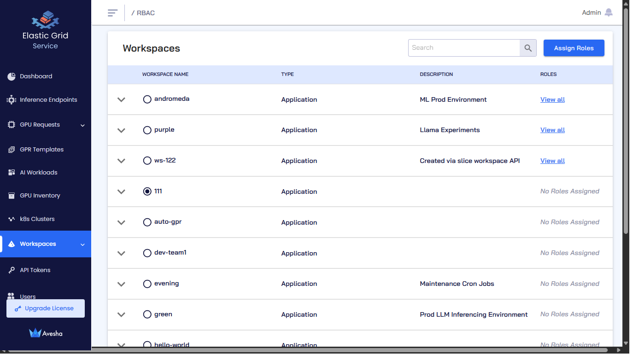Open View all roles for andromeda
Image resolution: width=644 pixels, height=360 pixels.
tap(552, 99)
